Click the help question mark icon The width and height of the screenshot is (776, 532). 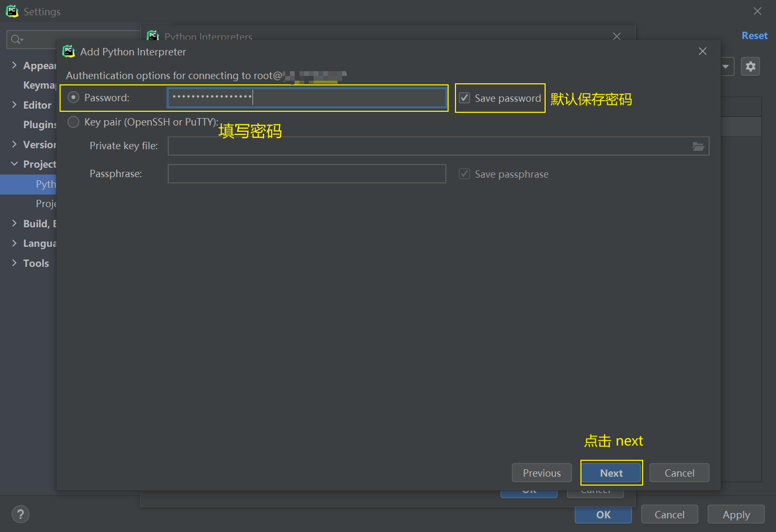click(x=21, y=514)
